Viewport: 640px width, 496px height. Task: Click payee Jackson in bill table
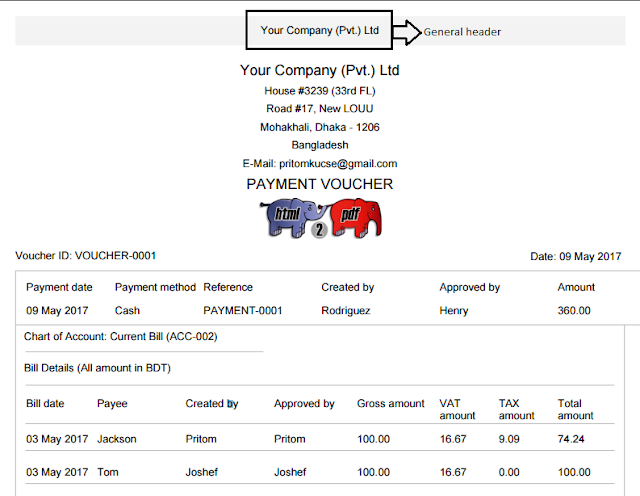[117, 439]
